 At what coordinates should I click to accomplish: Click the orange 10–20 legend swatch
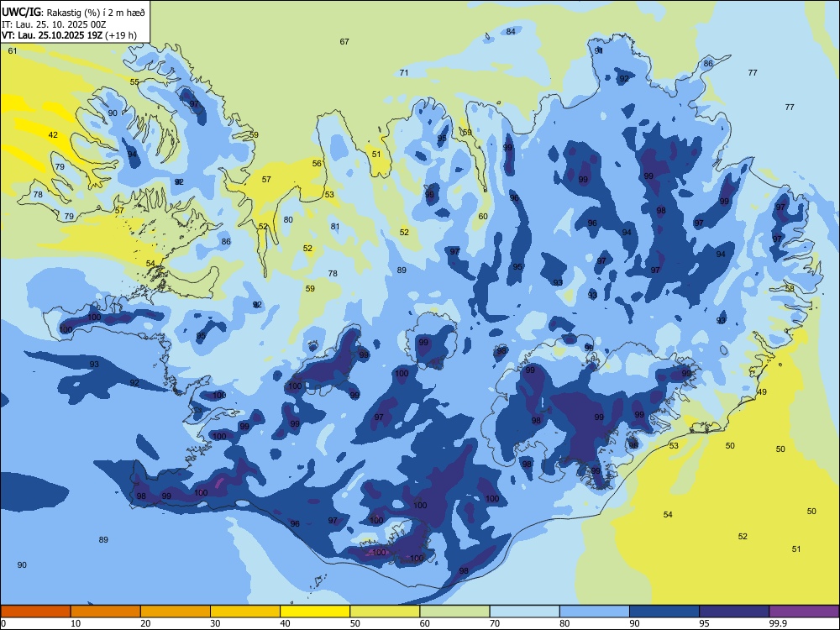(106, 612)
